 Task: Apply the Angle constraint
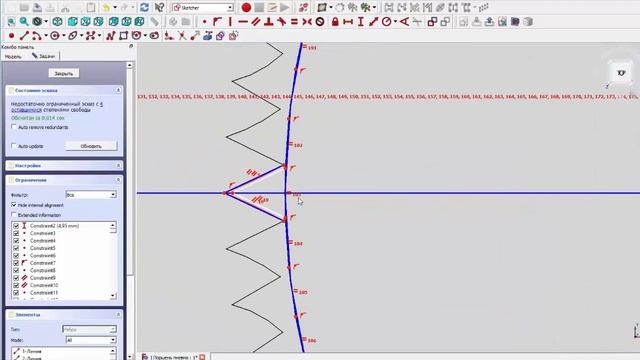pyautogui.click(x=404, y=22)
